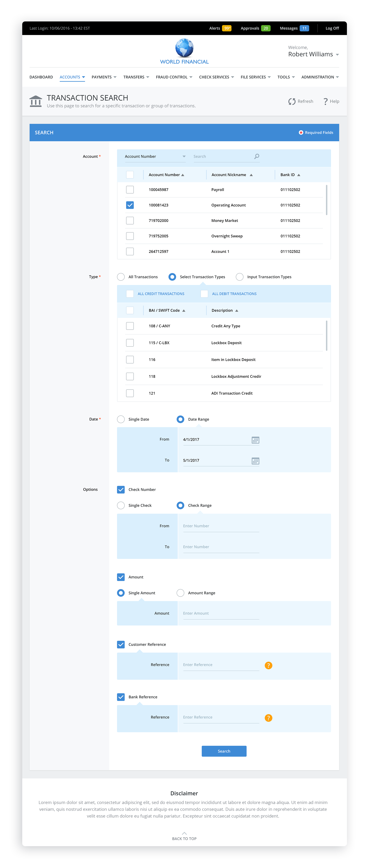Click Bank Reference help question icon
368x868 pixels.
click(x=268, y=718)
